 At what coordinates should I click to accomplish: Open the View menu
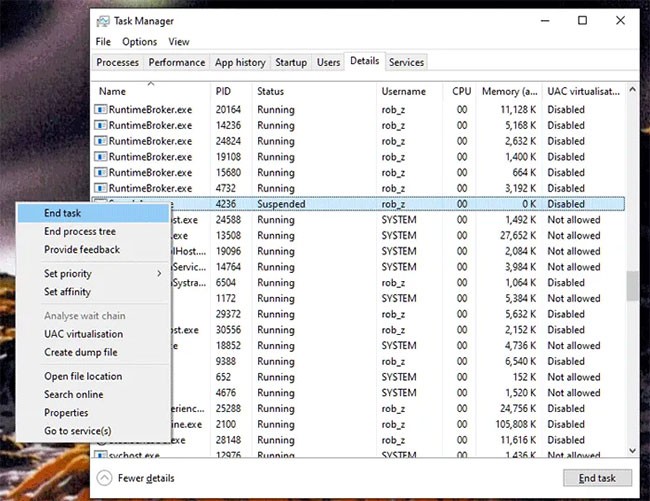[178, 42]
